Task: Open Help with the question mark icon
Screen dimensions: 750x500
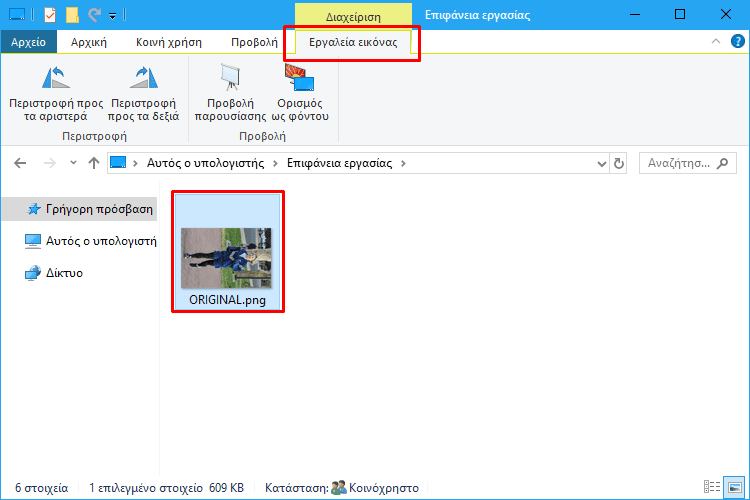Action: pyautogui.click(x=737, y=42)
